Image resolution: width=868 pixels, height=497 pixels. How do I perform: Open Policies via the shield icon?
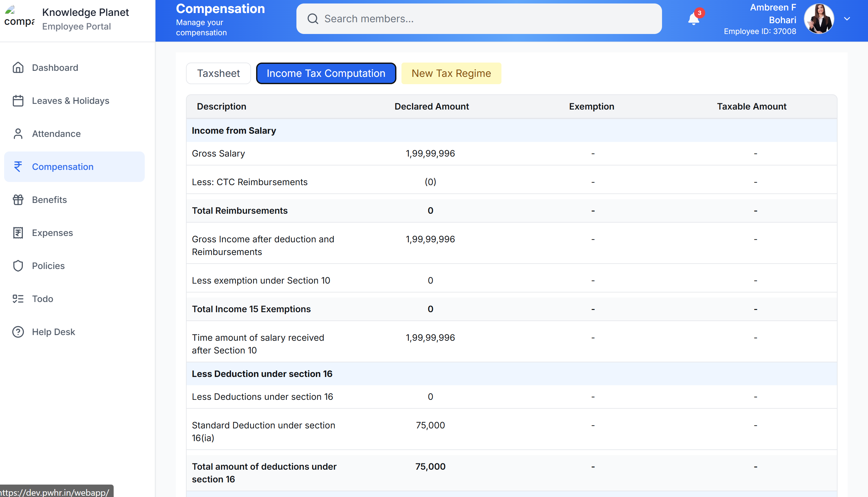tap(18, 265)
